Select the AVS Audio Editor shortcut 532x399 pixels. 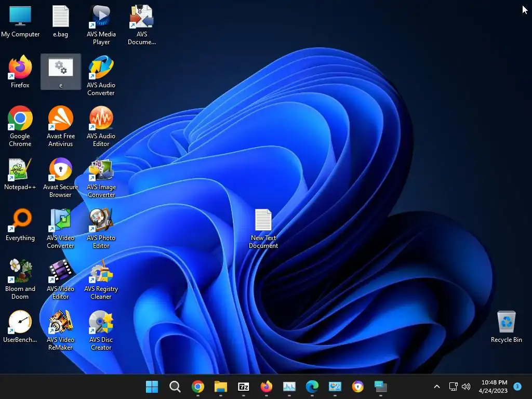pos(101,127)
